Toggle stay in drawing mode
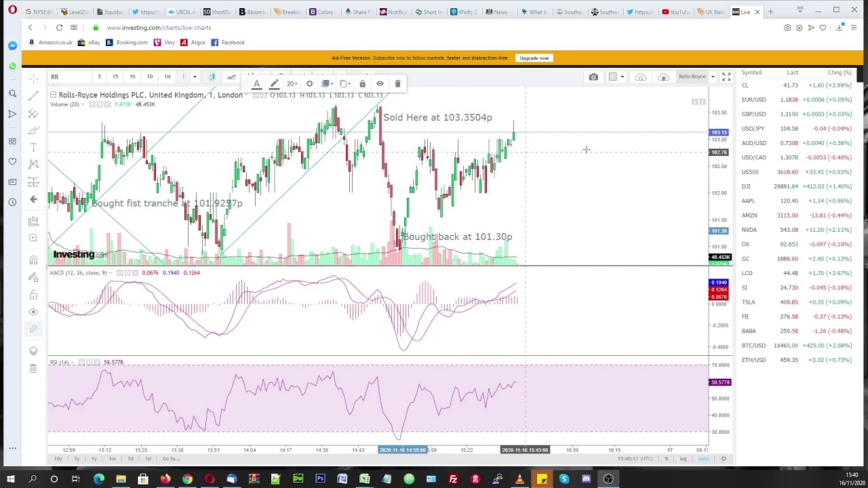The height and width of the screenshot is (488, 868). (33, 277)
